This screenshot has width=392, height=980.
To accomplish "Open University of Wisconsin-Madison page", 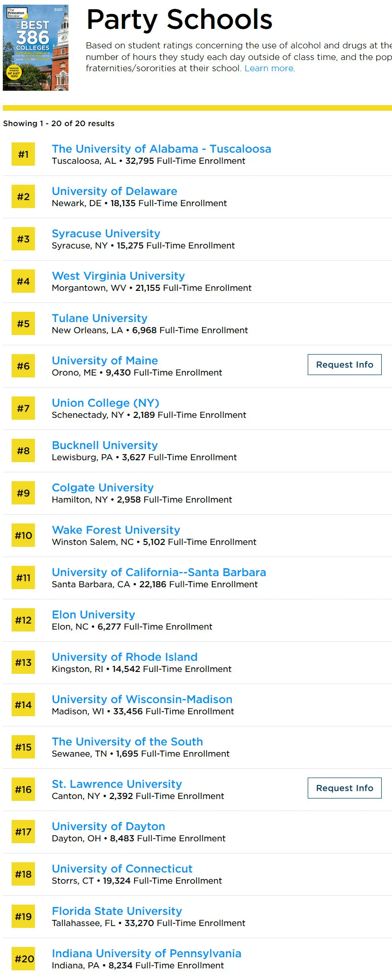I will (x=142, y=699).
